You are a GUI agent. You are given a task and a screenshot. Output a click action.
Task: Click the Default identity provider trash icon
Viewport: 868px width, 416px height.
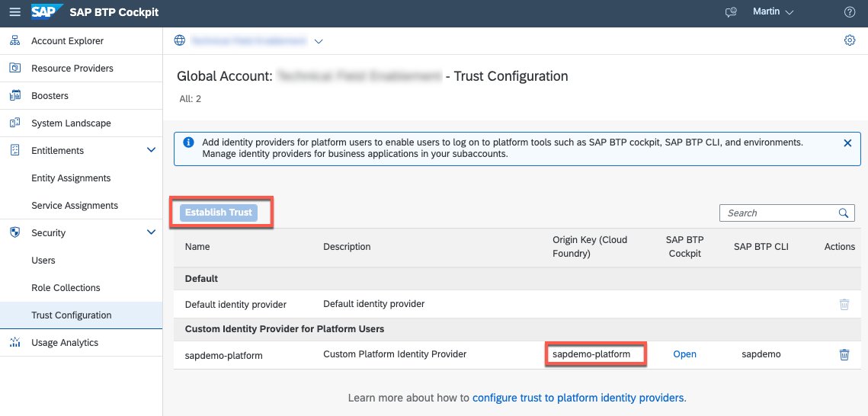[844, 304]
